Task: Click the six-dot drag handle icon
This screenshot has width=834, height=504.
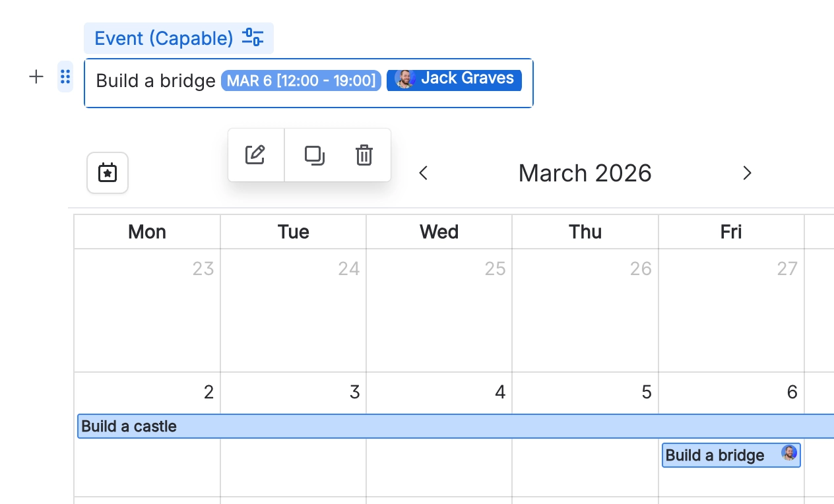Action: [x=65, y=77]
